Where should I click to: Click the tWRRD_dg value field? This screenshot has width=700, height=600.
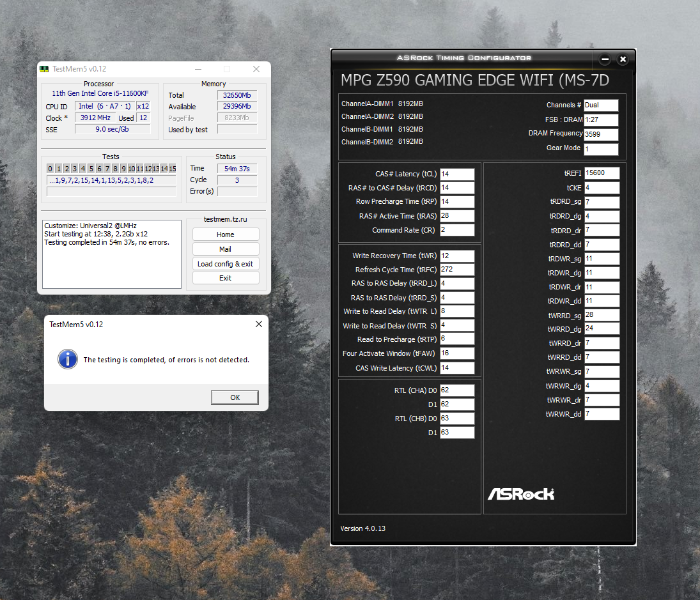(x=602, y=329)
